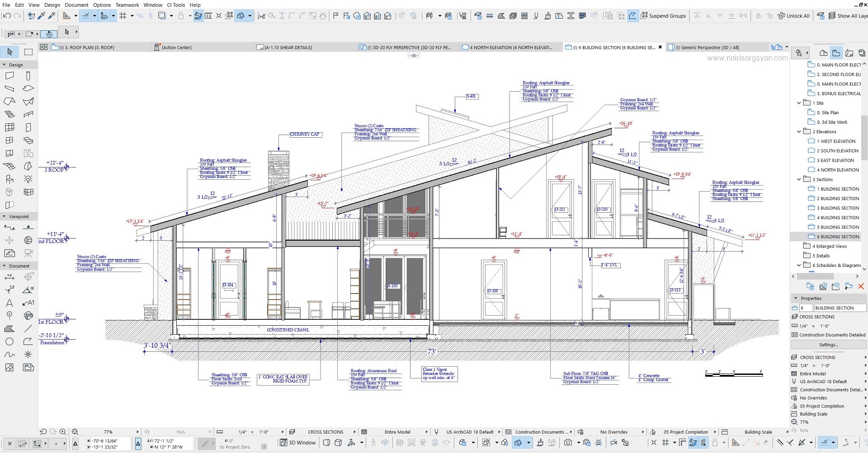Click the Show All Layers button

[848, 16]
